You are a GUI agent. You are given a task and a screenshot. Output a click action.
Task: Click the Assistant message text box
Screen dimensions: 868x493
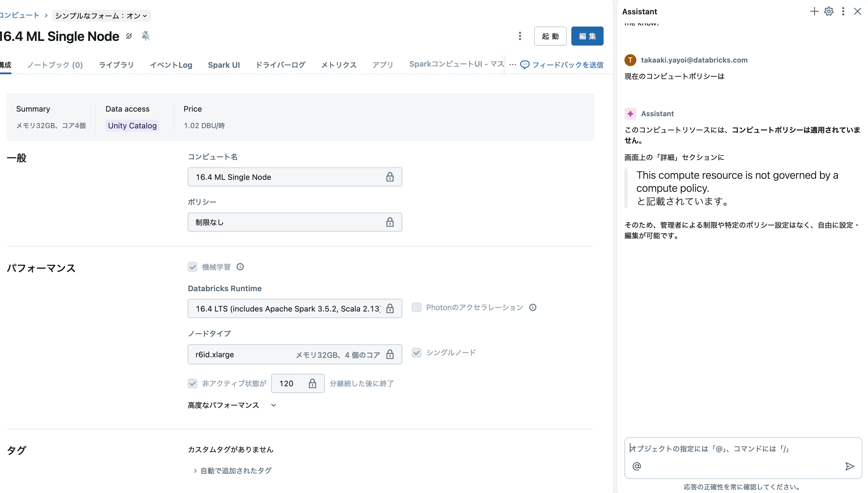coord(743,458)
